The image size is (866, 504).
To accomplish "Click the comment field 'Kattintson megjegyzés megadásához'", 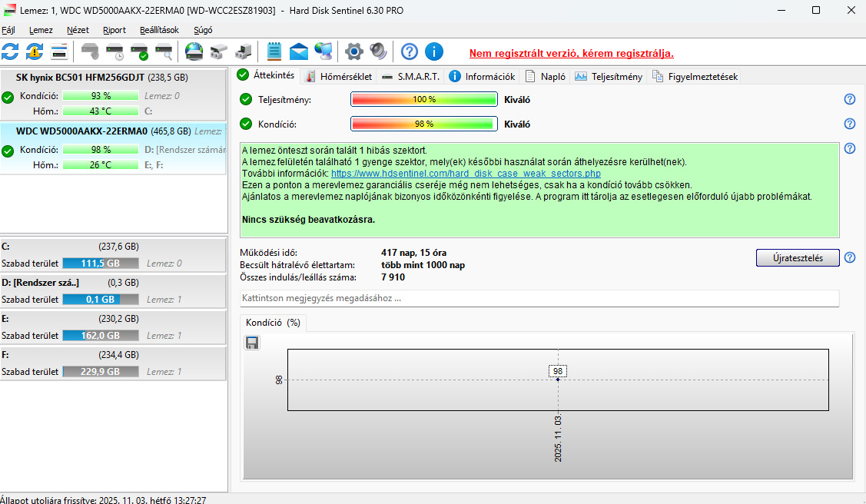I will [539, 298].
